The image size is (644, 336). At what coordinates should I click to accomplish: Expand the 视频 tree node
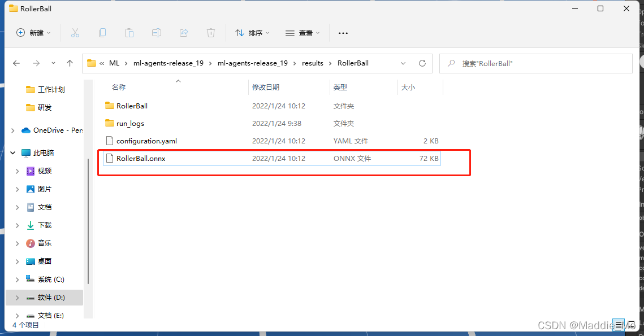click(18, 171)
